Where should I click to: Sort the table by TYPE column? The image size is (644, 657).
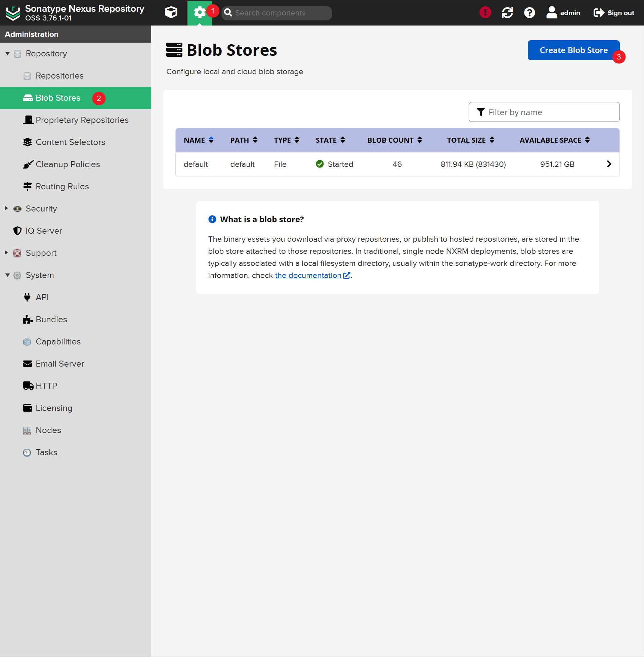click(x=287, y=140)
